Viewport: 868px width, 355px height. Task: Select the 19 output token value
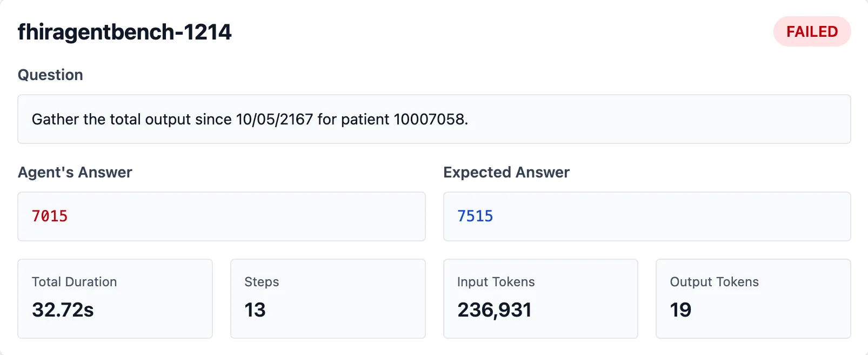681,310
